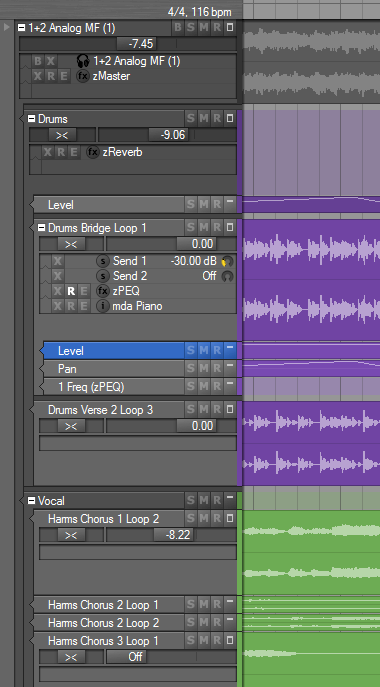Click the mda Piano instrument icon

tap(103, 306)
